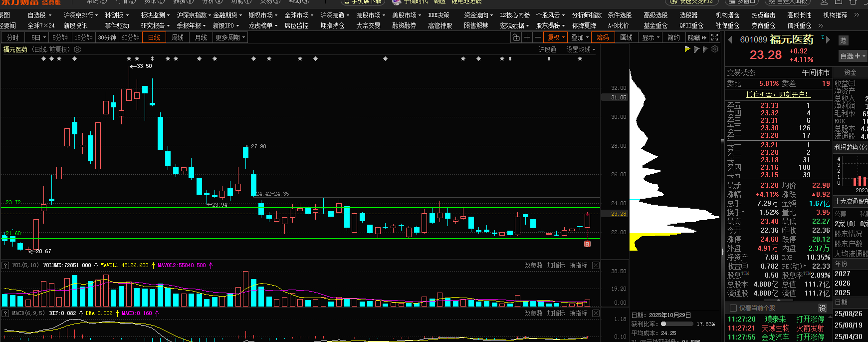
Task: Expand the 资金流向 menu
Action: (478, 15)
